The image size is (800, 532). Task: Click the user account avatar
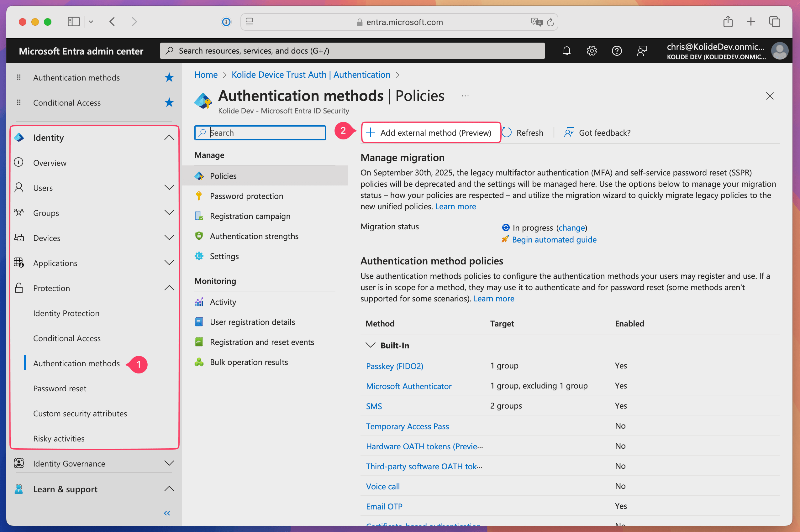point(779,51)
